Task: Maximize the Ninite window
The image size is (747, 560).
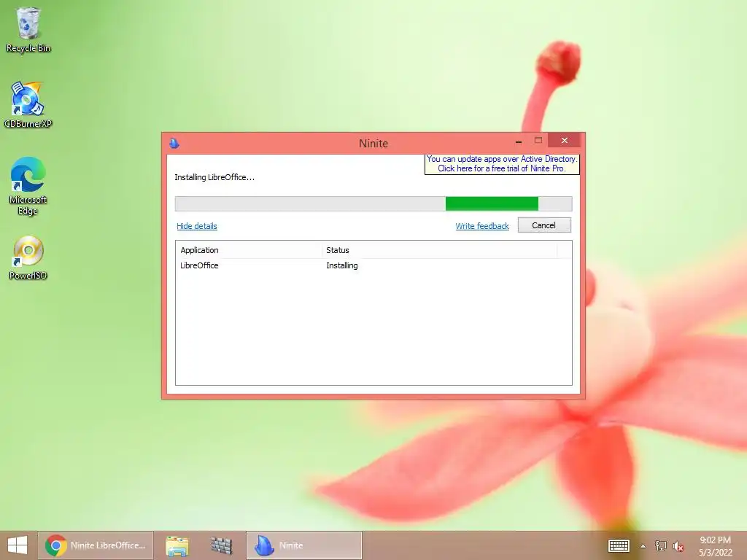Action: coord(538,141)
